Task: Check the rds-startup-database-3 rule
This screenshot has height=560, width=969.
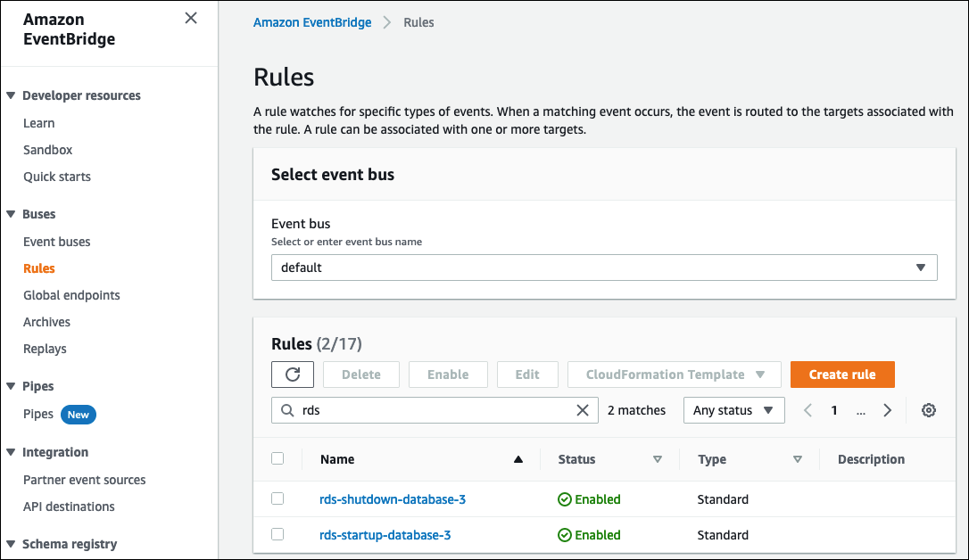Action: [x=277, y=534]
